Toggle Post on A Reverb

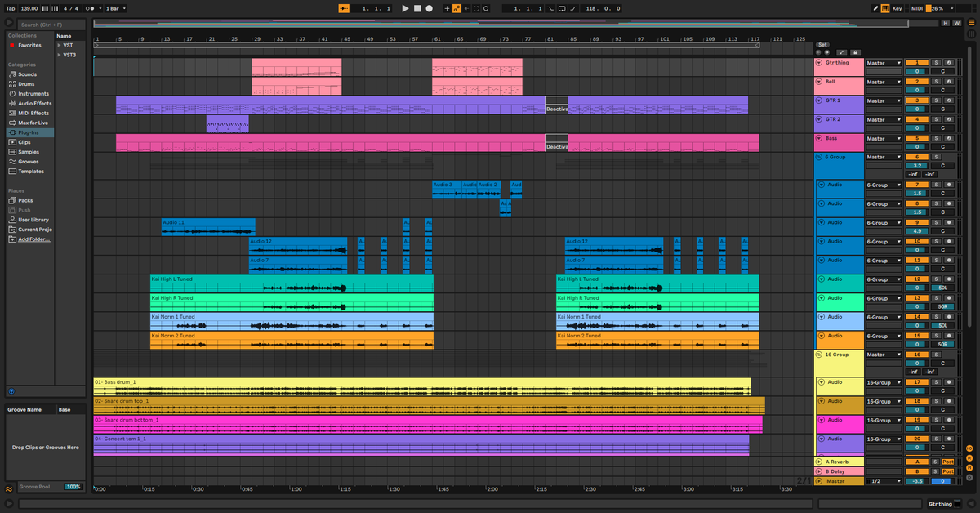coord(948,462)
